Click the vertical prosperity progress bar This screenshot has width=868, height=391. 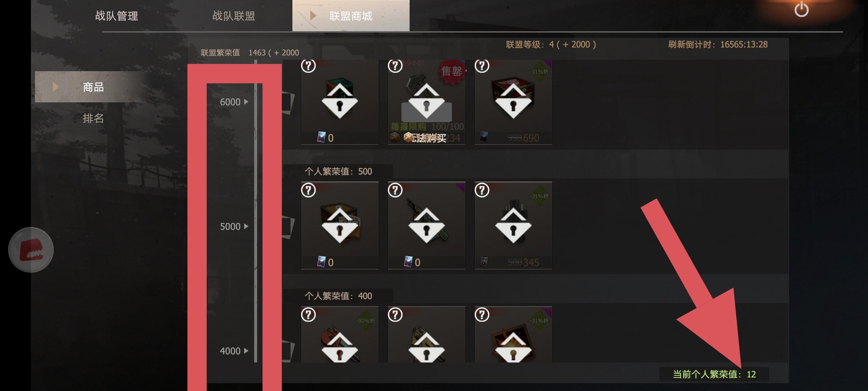(x=256, y=211)
